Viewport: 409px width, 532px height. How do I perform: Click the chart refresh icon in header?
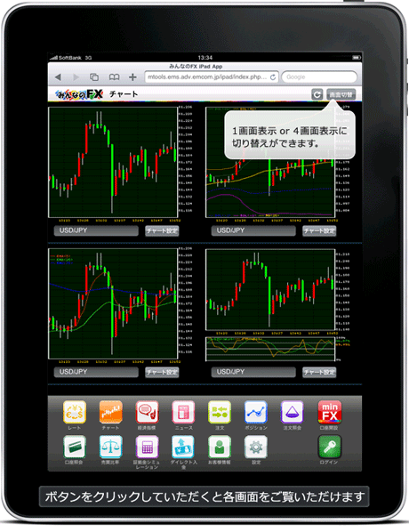(x=317, y=94)
